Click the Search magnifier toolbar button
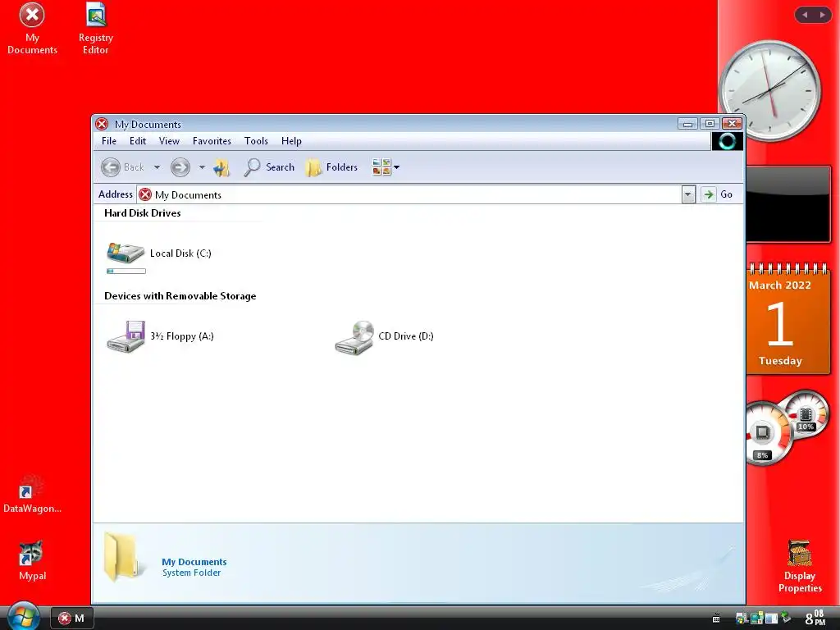 269,167
